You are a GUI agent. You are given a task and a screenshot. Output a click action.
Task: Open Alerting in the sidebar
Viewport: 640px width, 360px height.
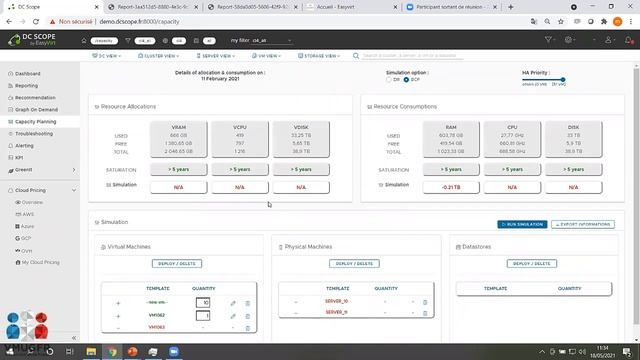pos(24,146)
